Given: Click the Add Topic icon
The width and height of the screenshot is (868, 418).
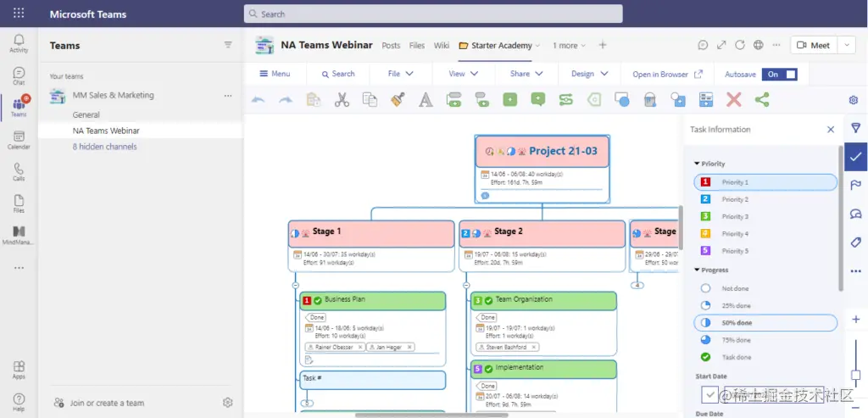Looking at the screenshot, I should click(x=454, y=100).
